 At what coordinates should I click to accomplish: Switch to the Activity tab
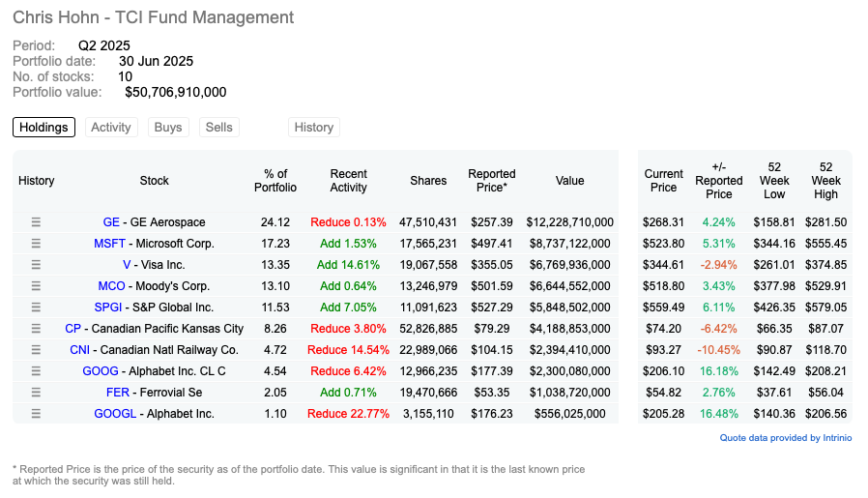click(111, 128)
